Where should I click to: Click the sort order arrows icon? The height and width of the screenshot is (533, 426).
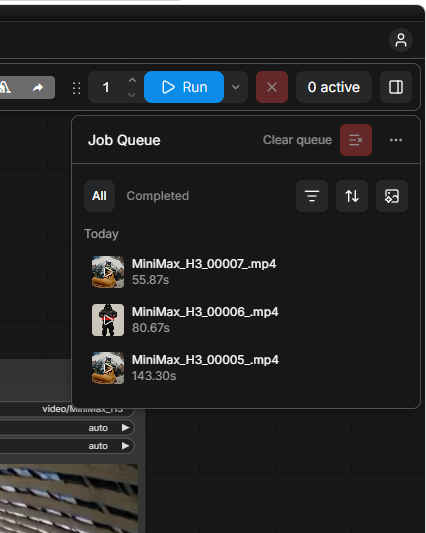pyautogui.click(x=352, y=196)
